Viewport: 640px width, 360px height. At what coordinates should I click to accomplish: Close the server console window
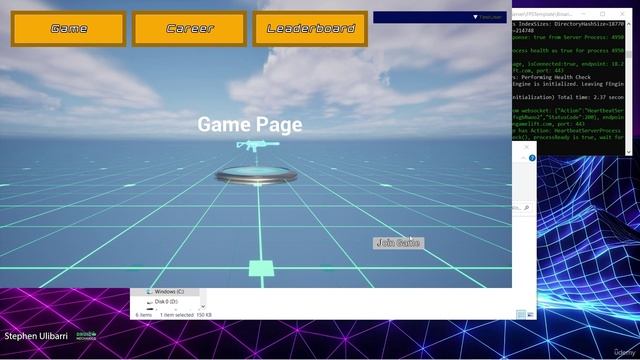pyautogui.click(x=622, y=14)
